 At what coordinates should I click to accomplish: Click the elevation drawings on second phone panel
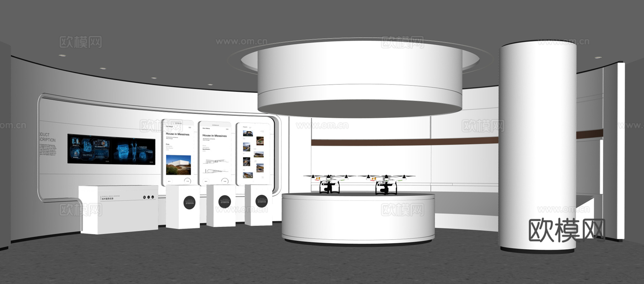[x=216, y=166]
